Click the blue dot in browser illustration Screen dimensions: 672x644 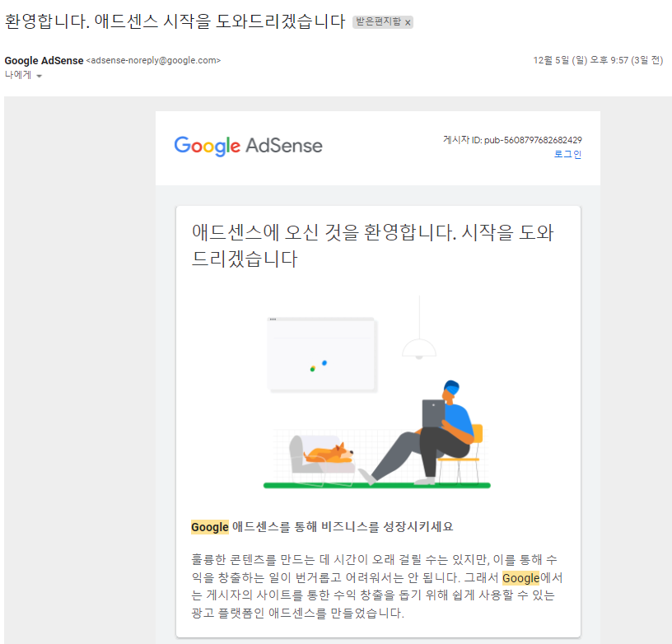tap(324, 363)
